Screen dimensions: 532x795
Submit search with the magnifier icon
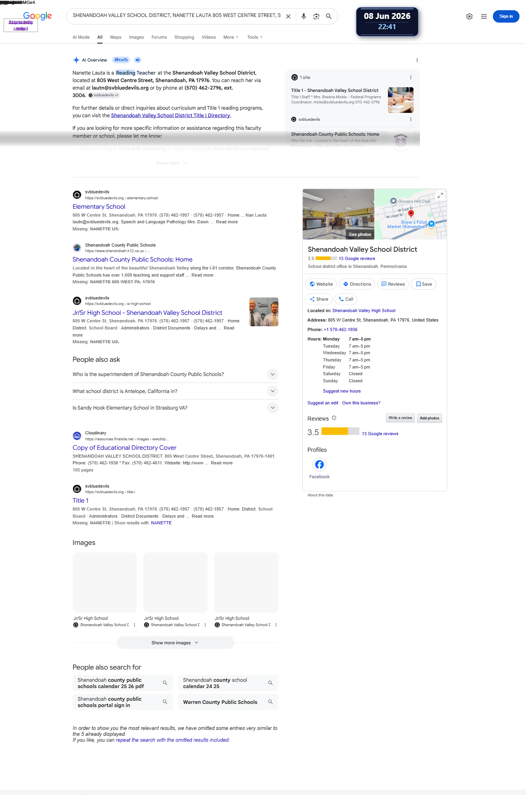click(x=329, y=17)
